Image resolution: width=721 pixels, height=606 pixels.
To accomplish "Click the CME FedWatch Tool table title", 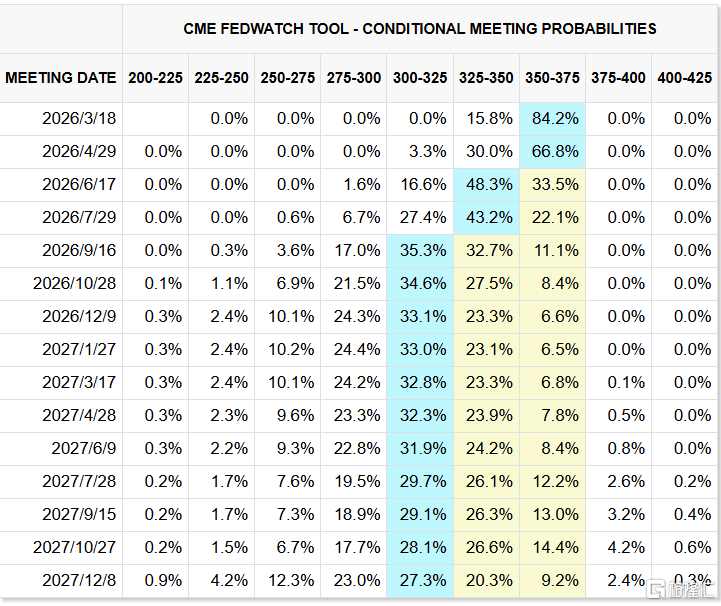I will click(420, 29).
